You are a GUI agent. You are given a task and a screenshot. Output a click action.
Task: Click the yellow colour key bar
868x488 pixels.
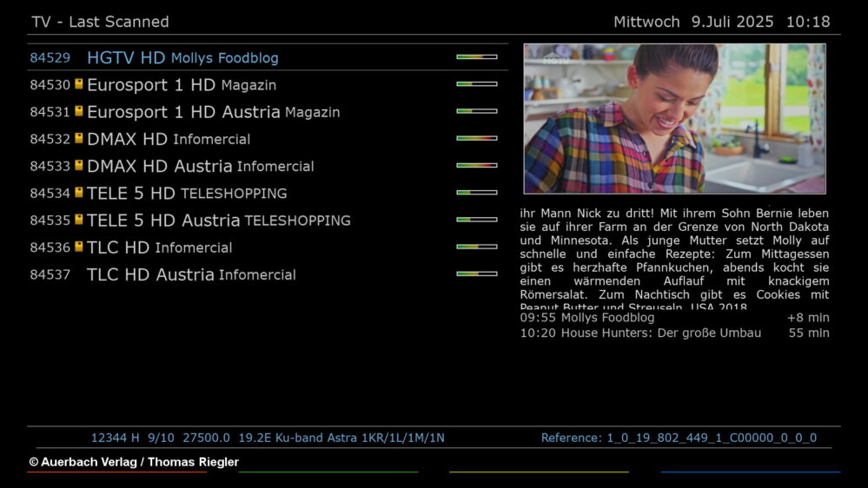540,472
